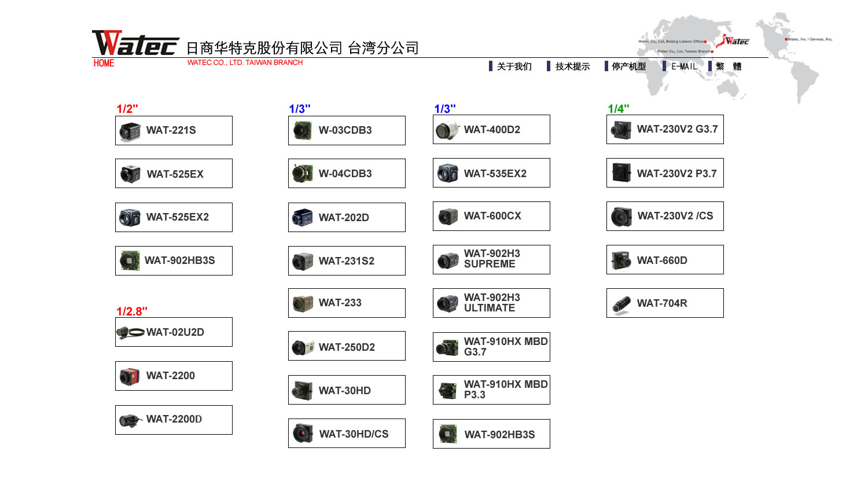Click the WAT-230V2 /CS camera image

coord(621,217)
